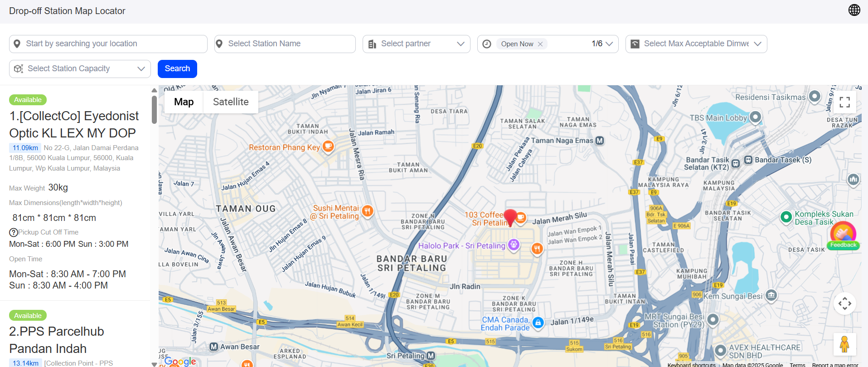Switch to the Map view tab
Image resolution: width=868 pixels, height=367 pixels.
(x=184, y=102)
